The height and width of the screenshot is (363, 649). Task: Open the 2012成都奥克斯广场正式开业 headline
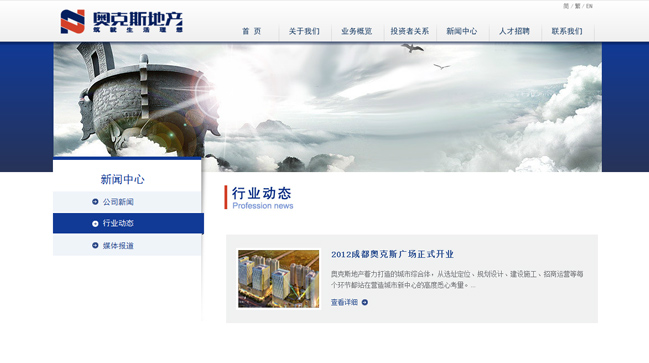[392, 254]
